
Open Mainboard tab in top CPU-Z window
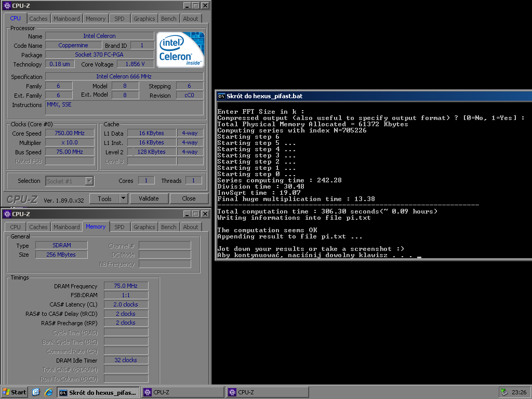[66, 19]
